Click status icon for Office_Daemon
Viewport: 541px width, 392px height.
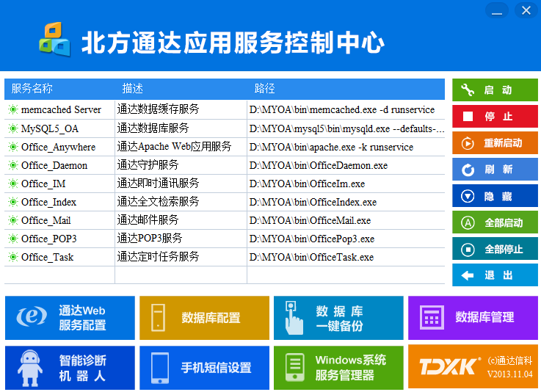[x=13, y=165]
